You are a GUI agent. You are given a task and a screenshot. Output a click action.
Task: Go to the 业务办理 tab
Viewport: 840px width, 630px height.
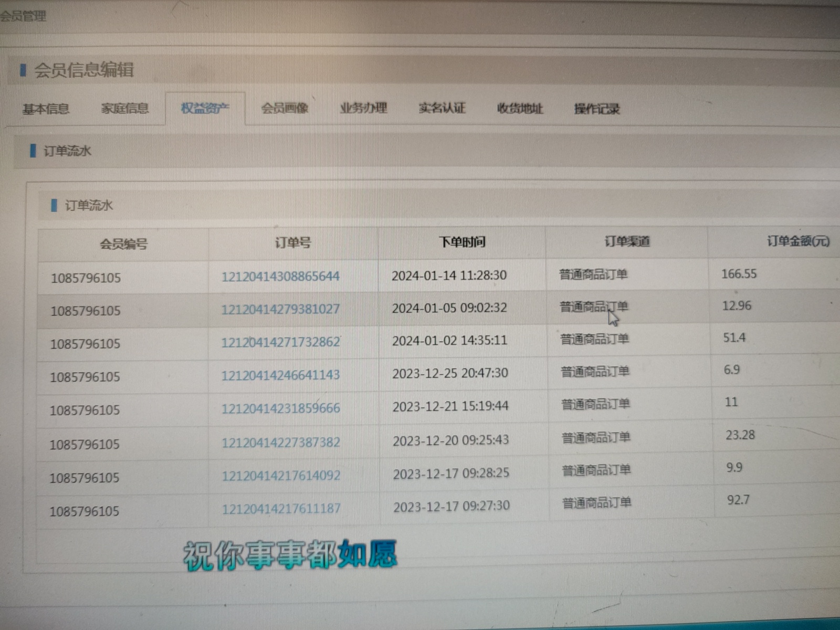[363, 108]
